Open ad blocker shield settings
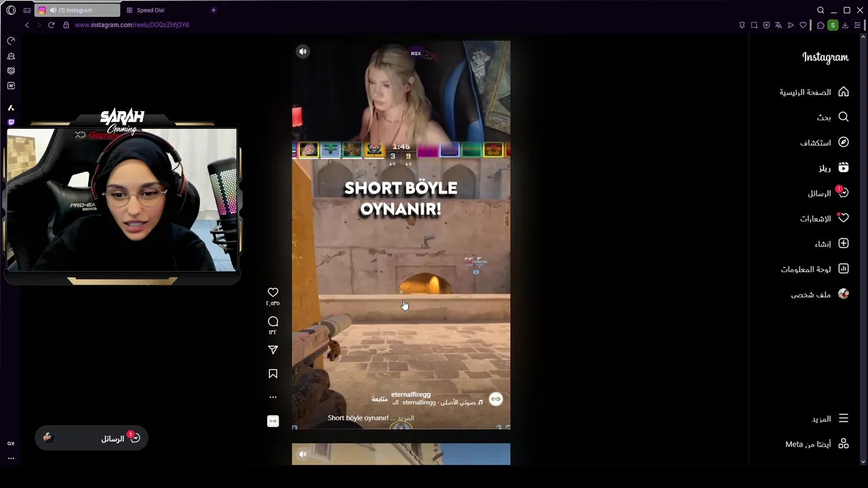This screenshot has width=868, height=488. pos(766,25)
